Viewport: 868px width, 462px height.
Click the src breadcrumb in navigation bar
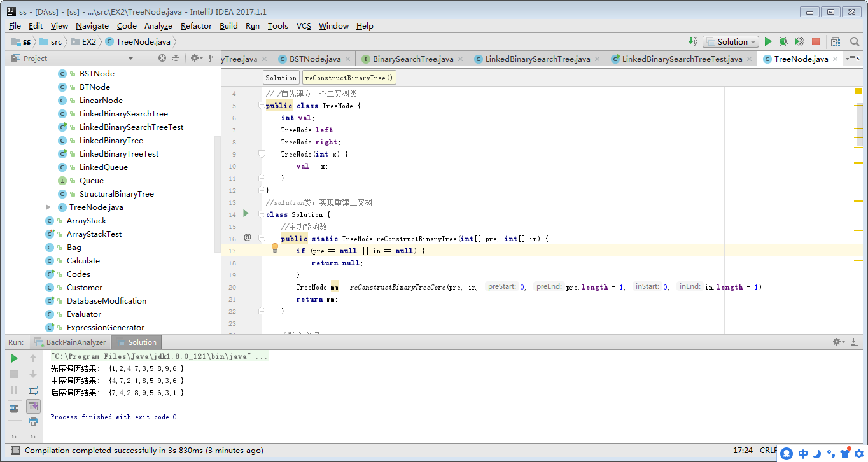click(x=51, y=41)
